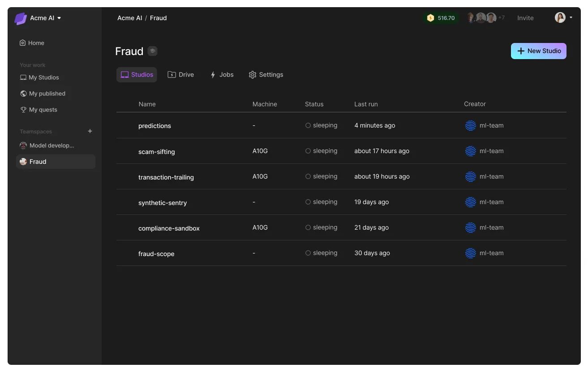Sort by the Machine column header
This screenshot has width=588, height=372.
point(265,104)
